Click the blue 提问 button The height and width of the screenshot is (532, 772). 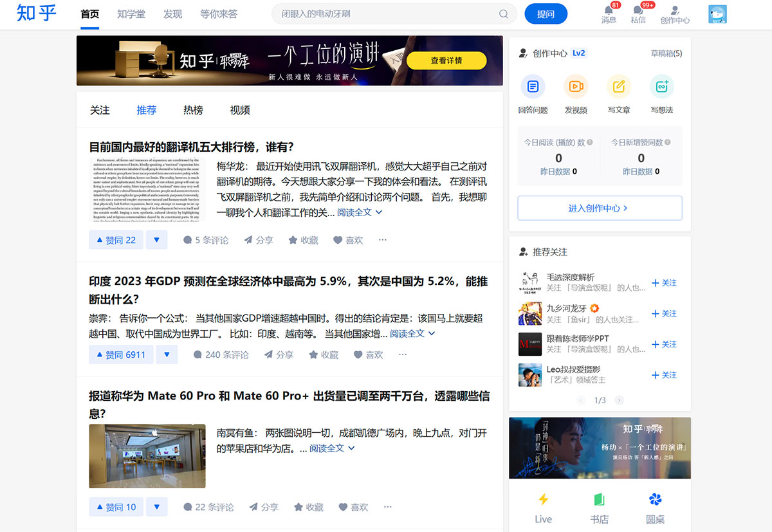click(x=546, y=14)
